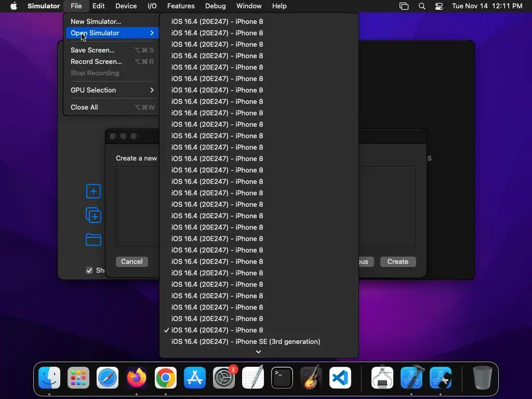Expand the Open Simulator submenu
This screenshot has width=532, height=399.
(x=112, y=33)
